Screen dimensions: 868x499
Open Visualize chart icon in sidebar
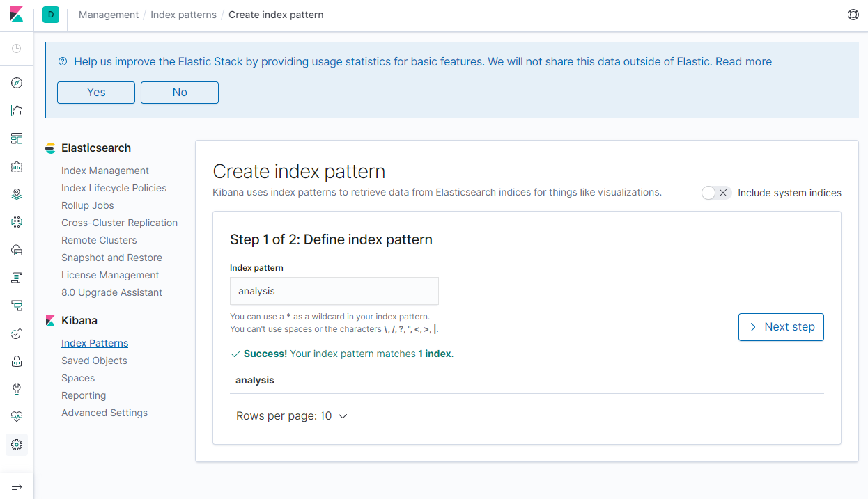[17, 111]
